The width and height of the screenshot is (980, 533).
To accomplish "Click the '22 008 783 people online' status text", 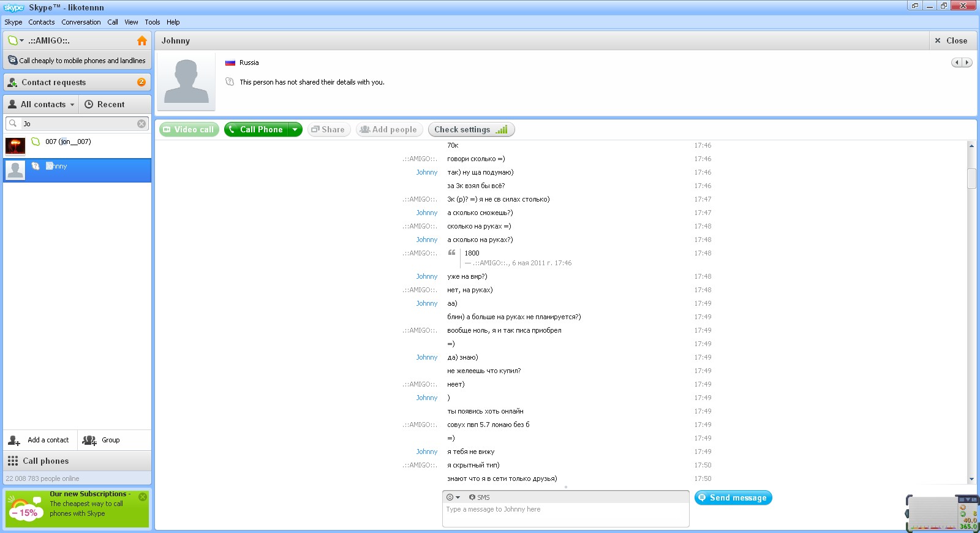I will coord(42,478).
